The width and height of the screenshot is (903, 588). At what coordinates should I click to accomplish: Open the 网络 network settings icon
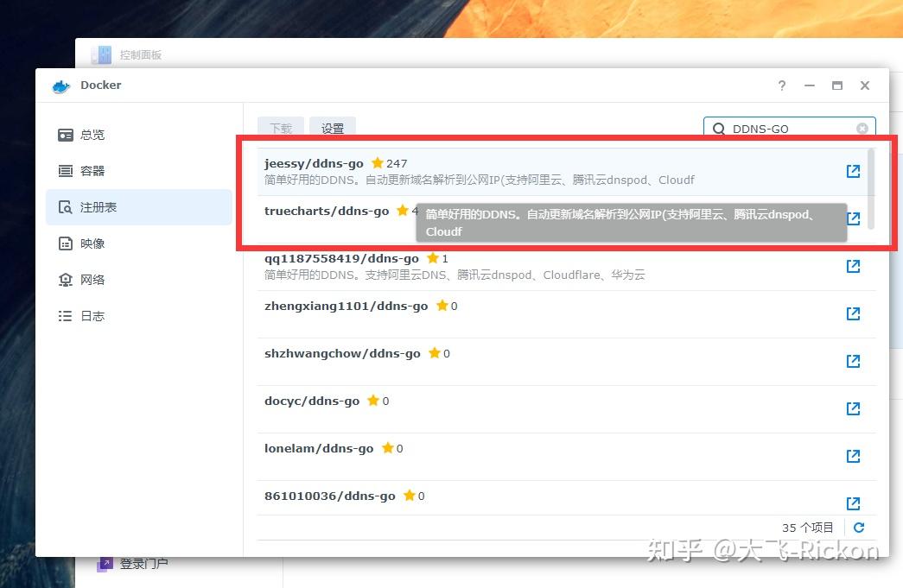point(92,280)
